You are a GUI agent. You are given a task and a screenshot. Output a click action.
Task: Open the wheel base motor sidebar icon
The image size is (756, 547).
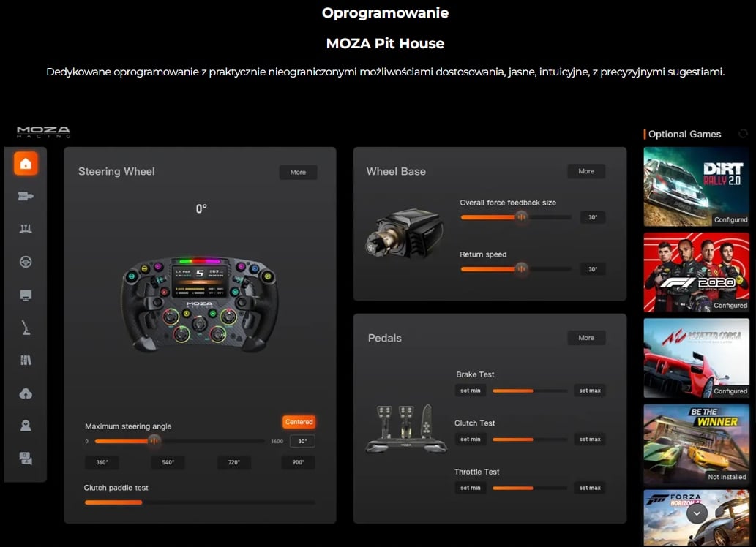click(26, 196)
